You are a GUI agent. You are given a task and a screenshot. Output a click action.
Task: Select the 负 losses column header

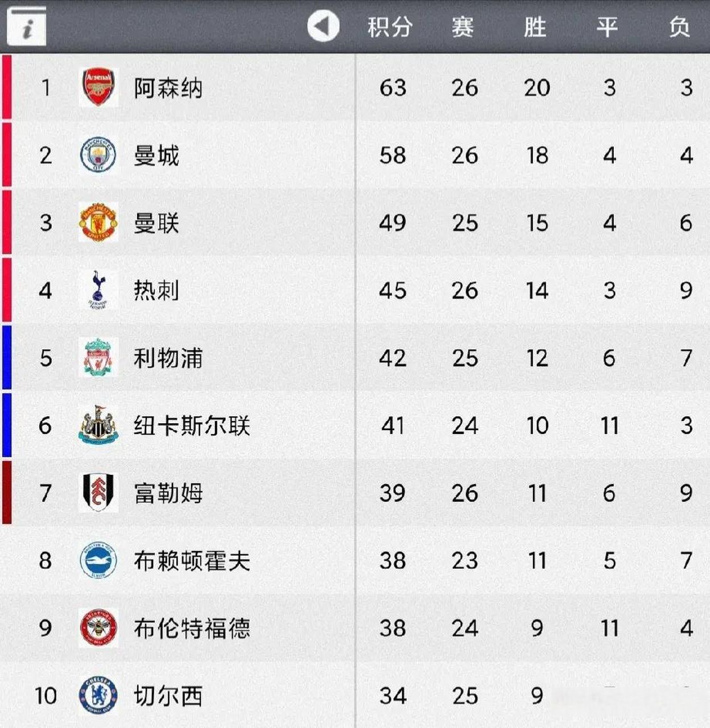point(680,27)
